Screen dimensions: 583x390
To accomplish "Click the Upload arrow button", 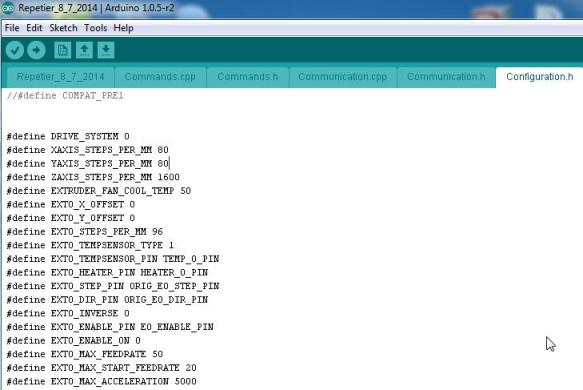I will pos(36,50).
